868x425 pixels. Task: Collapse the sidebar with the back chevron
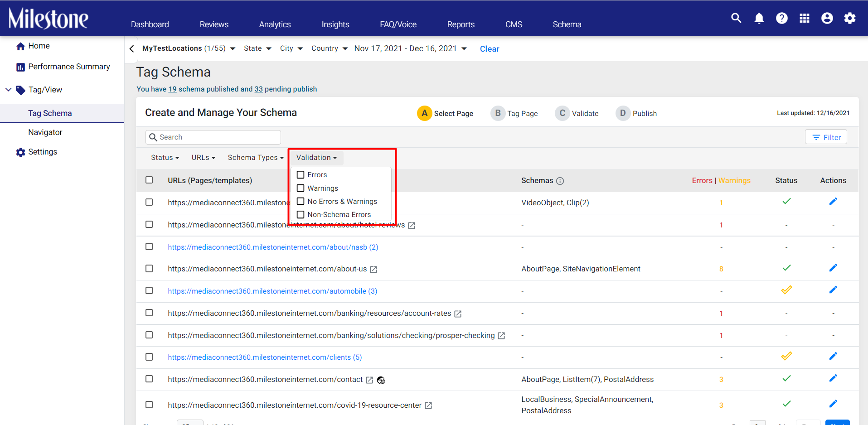point(131,48)
